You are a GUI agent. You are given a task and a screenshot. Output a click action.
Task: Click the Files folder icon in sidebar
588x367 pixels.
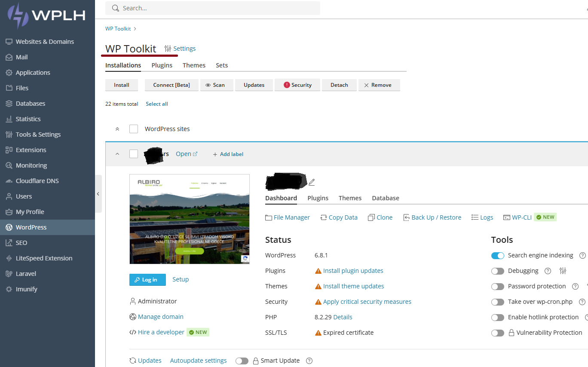9,88
